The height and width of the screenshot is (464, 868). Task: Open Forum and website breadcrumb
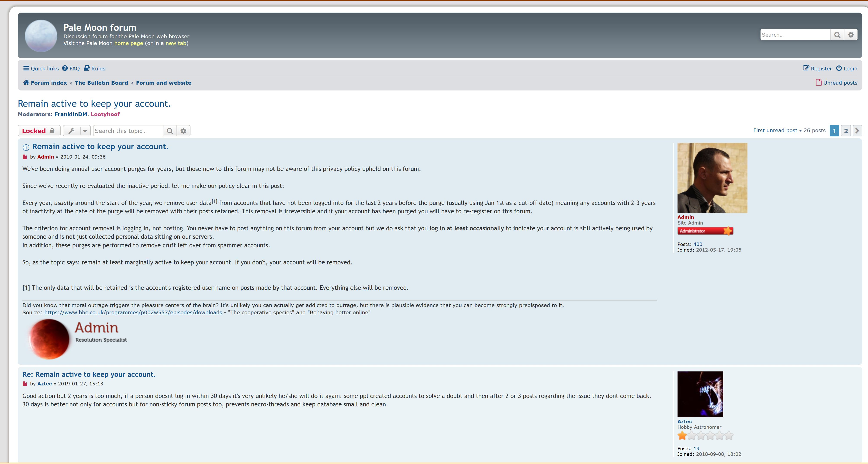click(163, 83)
